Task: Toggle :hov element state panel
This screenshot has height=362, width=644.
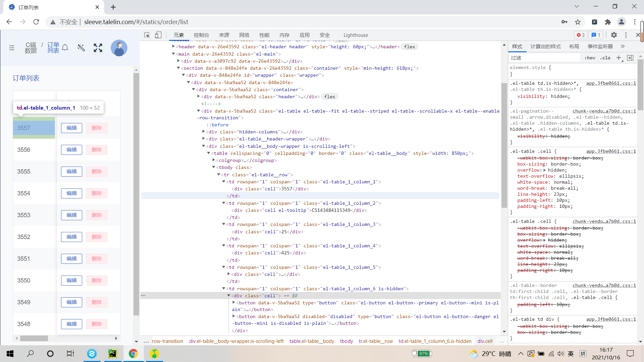Action: [590, 58]
